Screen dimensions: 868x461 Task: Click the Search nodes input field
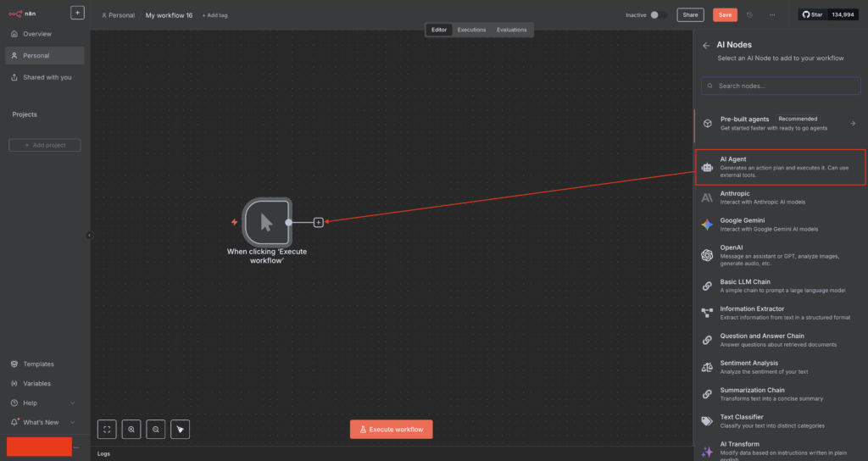pyautogui.click(x=780, y=86)
